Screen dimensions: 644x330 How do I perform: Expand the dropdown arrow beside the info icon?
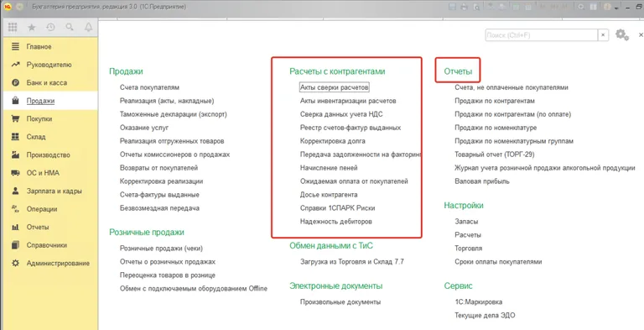click(x=616, y=8)
